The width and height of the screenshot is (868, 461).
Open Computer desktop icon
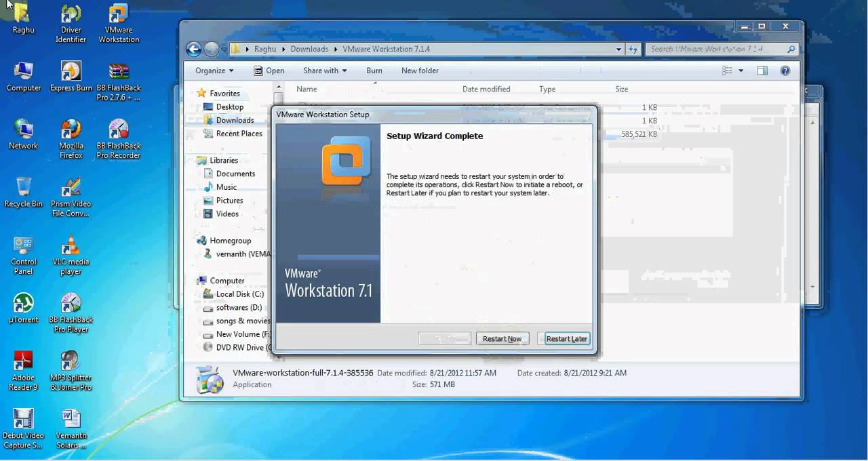pos(23,77)
